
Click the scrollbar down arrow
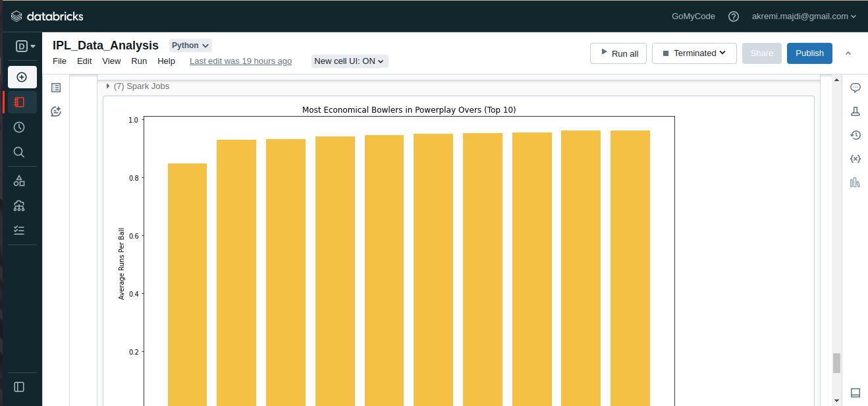[x=836, y=400]
